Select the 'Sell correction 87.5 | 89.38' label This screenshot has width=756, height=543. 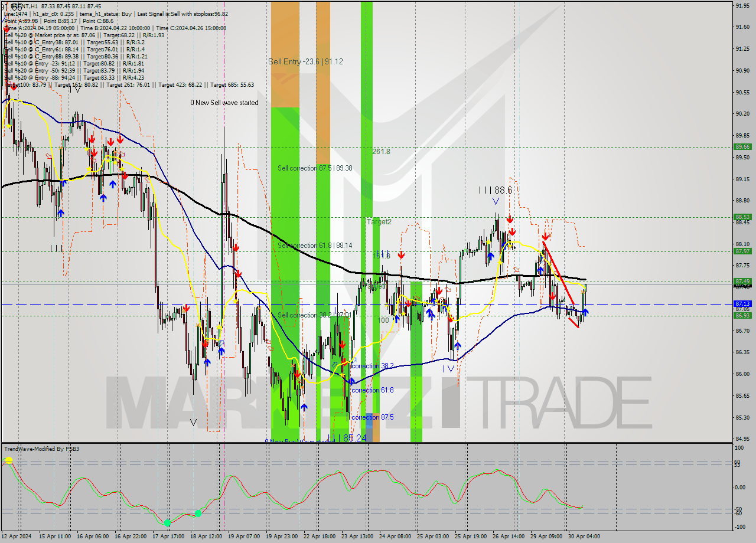[315, 168]
